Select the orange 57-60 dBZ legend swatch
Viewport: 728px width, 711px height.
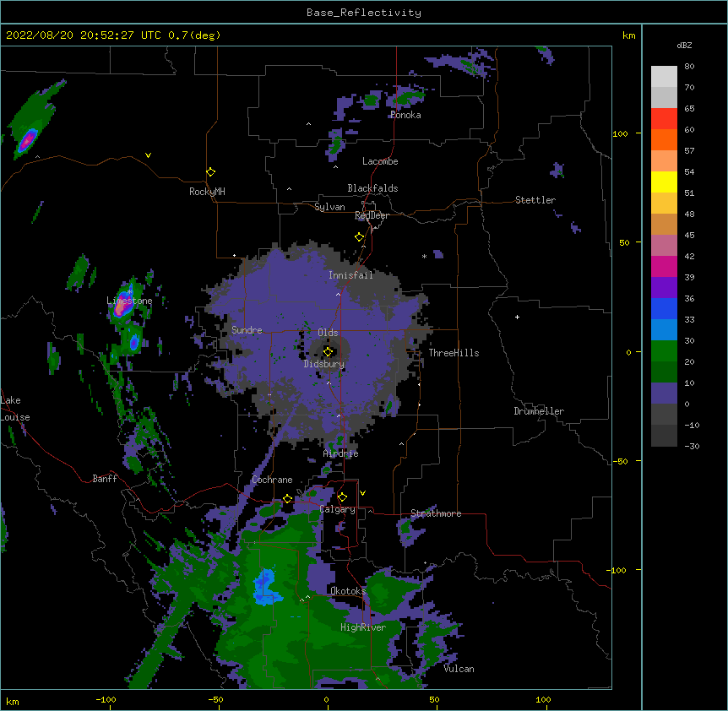tap(664, 139)
